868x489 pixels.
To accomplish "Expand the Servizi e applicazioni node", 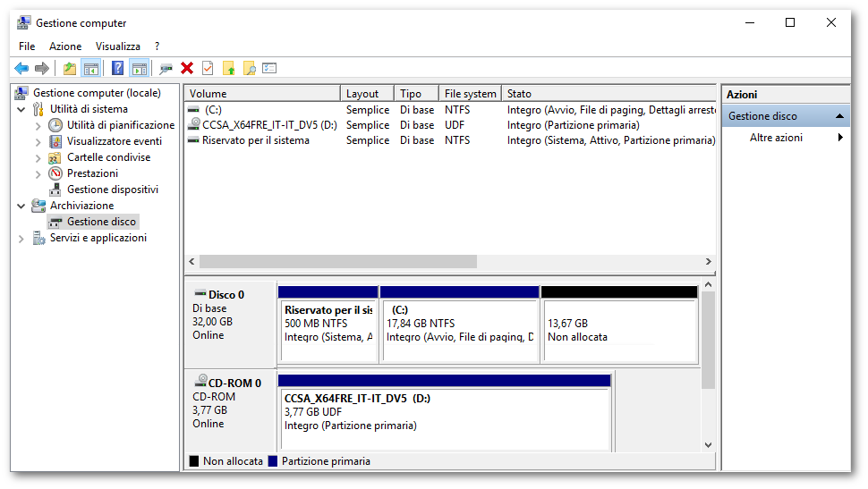I will pyautogui.click(x=21, y=238).
